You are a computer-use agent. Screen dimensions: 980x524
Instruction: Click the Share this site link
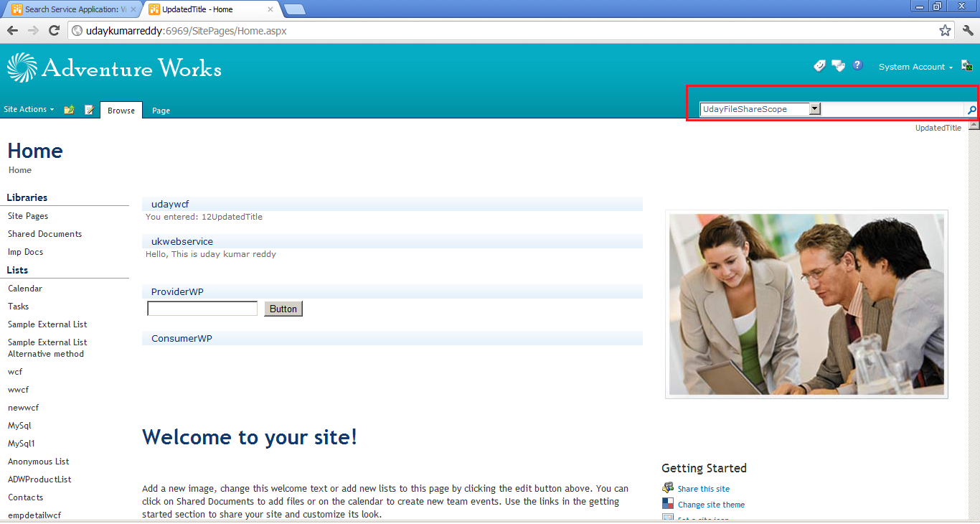click(x=704, y=489)
